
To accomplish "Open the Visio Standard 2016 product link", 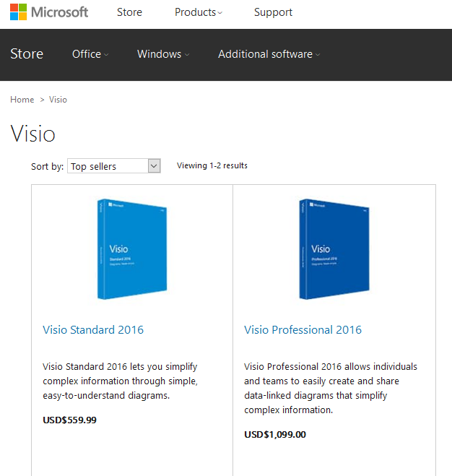I will click(x=93, y=330).
